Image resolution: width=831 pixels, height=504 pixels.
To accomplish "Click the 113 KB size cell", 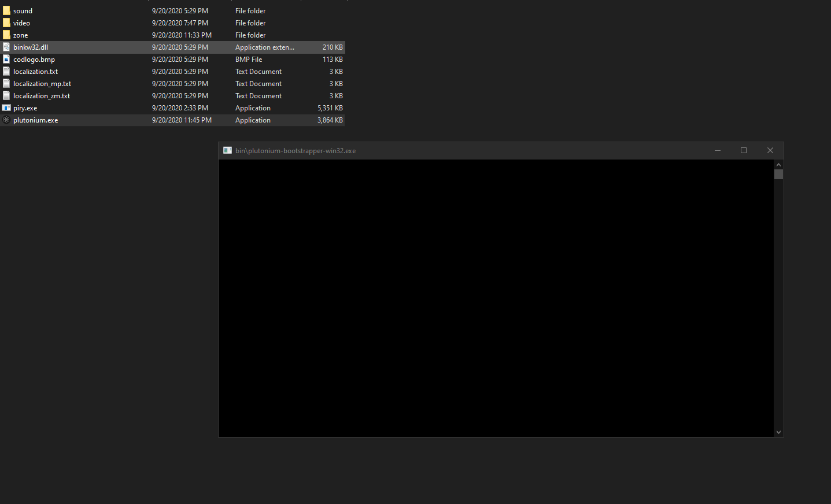I will pos(333,60).
